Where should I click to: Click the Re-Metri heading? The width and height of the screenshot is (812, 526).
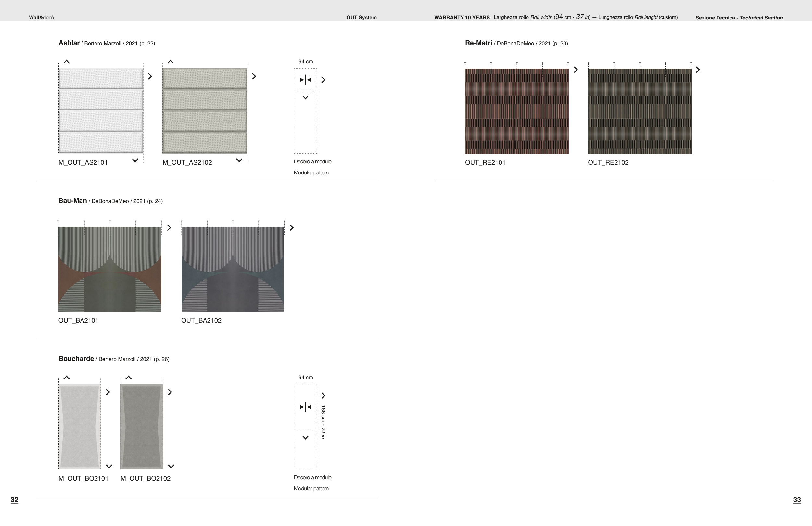click(478, 43)
